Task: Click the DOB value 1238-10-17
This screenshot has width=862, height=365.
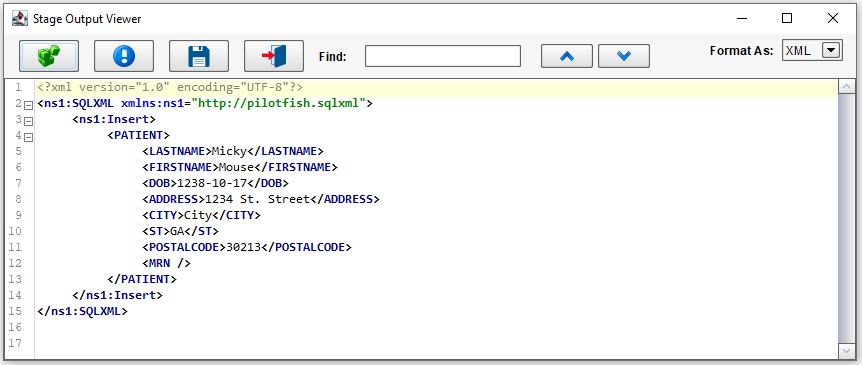Action: coord(212,183)
